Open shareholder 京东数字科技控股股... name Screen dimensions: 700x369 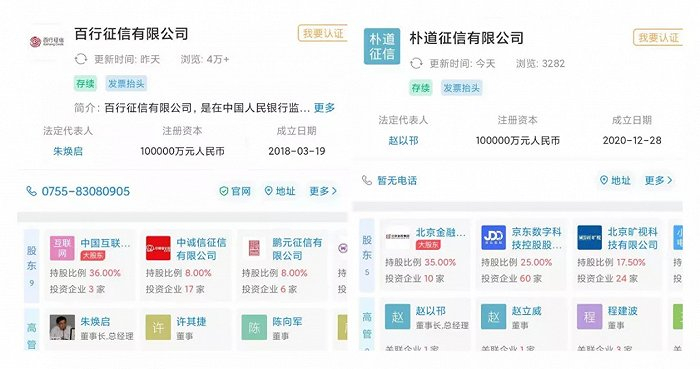click(537, 238)
